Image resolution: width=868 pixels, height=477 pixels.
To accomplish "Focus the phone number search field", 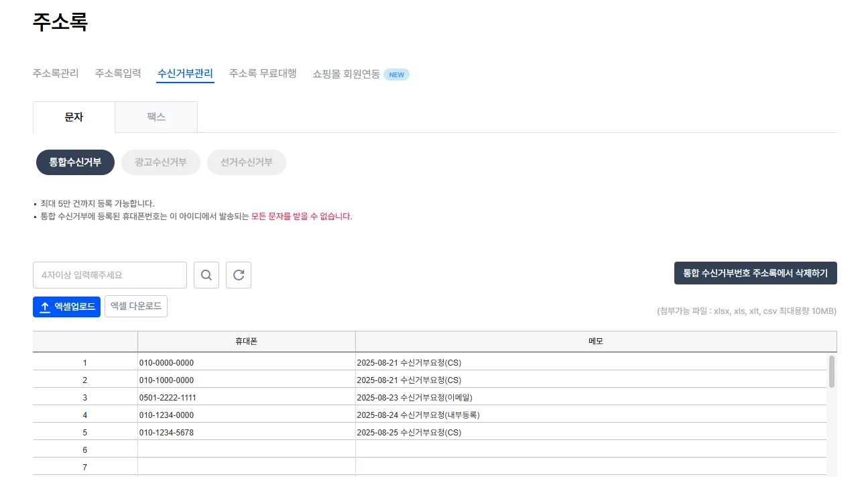I will tap(110, 275).
